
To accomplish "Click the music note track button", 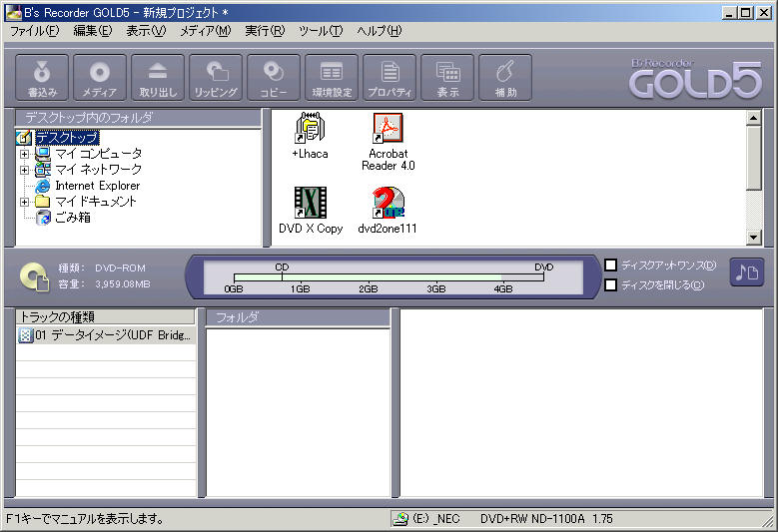I will (x=746, y=272).
